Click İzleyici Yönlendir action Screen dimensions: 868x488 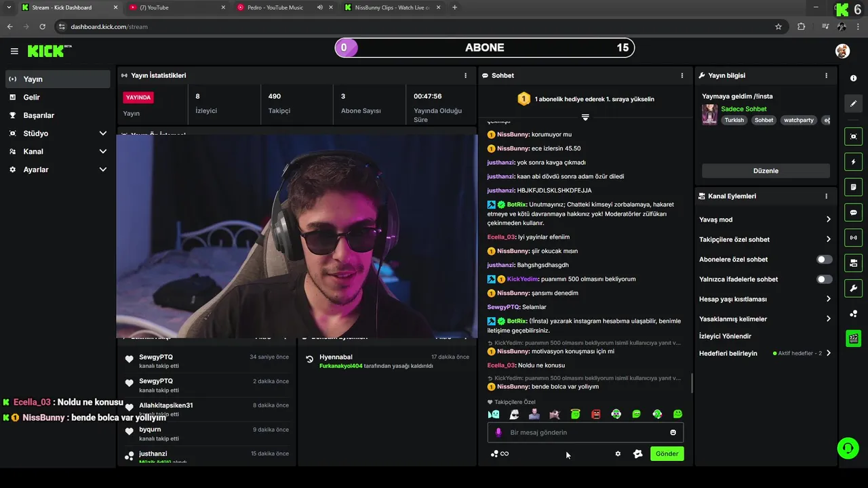(725, 336)
